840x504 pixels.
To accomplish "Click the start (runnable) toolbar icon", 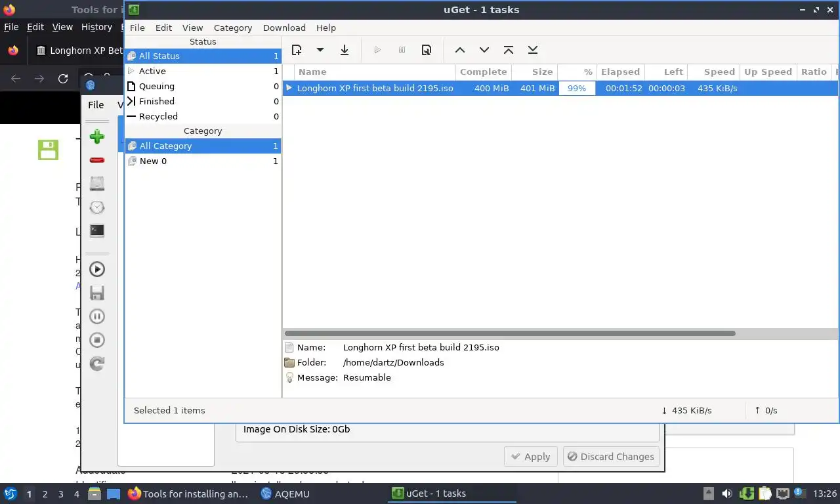I will (x=377, y=50).
